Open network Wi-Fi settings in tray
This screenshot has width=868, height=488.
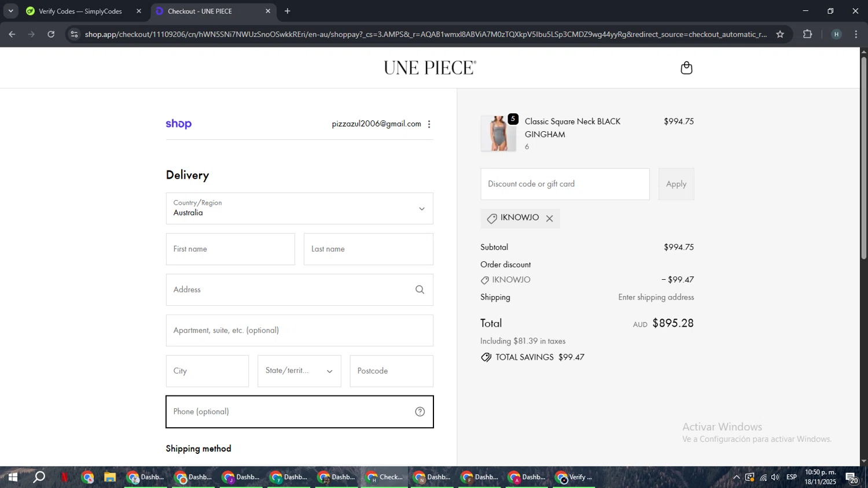coord(763,477)
